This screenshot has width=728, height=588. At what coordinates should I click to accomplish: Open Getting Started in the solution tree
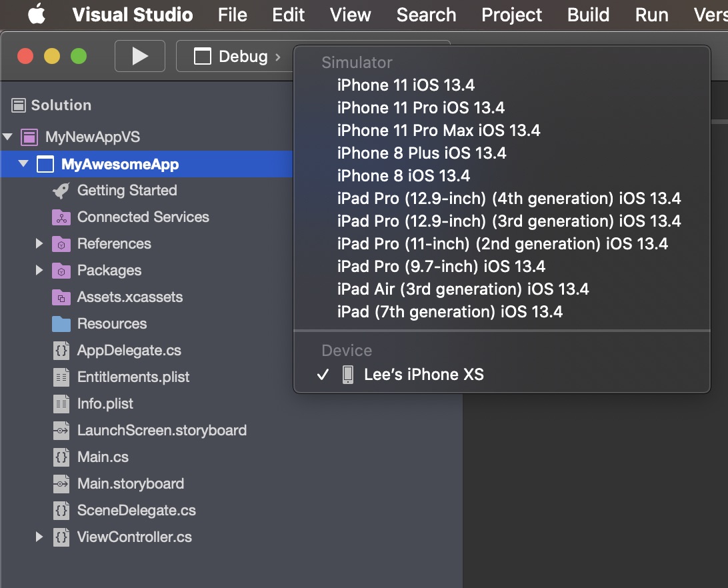(127, 191)
